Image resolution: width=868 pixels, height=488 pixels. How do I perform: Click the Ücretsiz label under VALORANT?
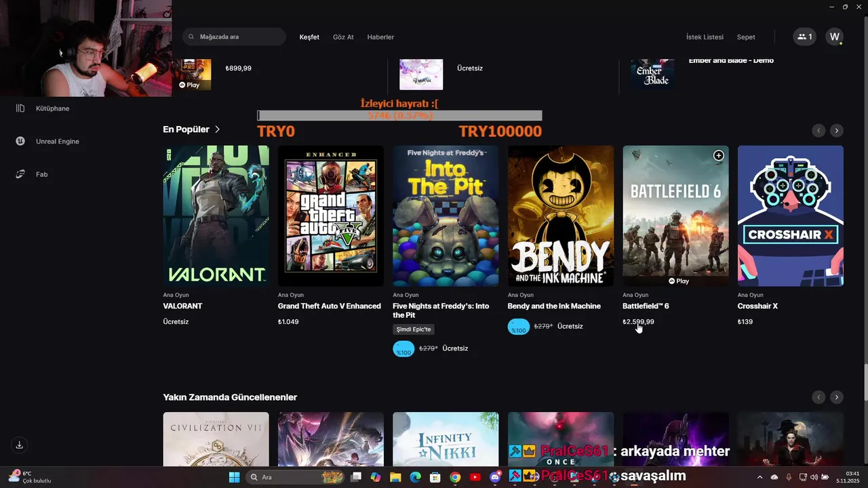pos(176,322)
